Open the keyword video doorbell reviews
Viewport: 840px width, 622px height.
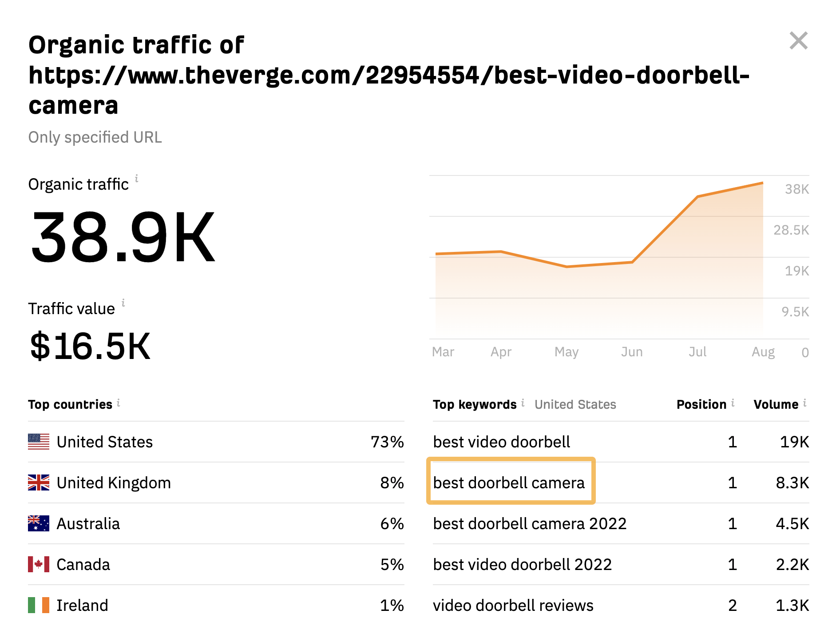[x=514, y=605]
